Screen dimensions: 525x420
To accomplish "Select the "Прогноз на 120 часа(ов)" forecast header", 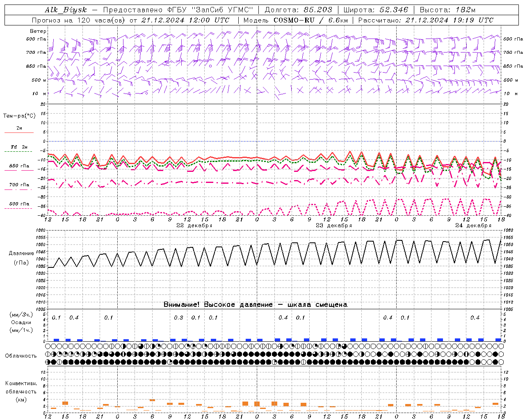I will [79, 20].
